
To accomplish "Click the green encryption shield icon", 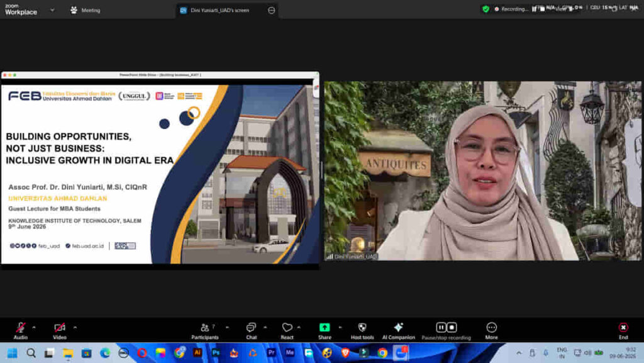I will click(x=486, y=9).
